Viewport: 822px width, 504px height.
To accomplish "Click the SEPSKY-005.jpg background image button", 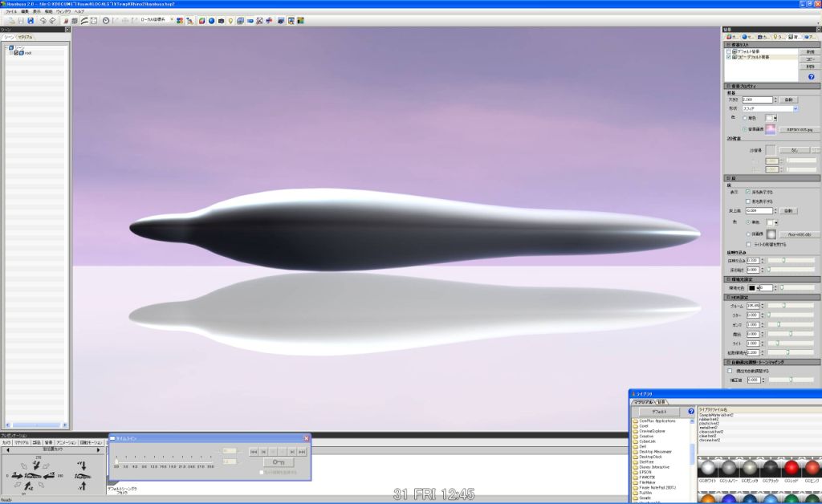I will (799, 129).
